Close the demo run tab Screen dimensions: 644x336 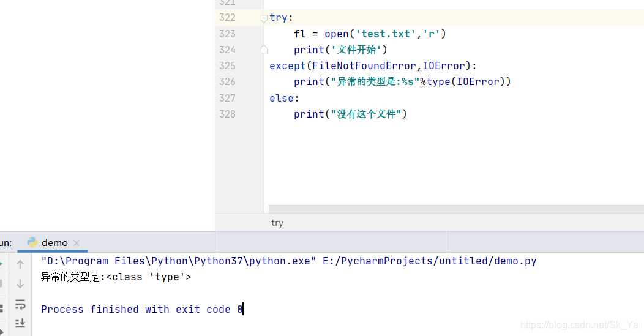77,243
